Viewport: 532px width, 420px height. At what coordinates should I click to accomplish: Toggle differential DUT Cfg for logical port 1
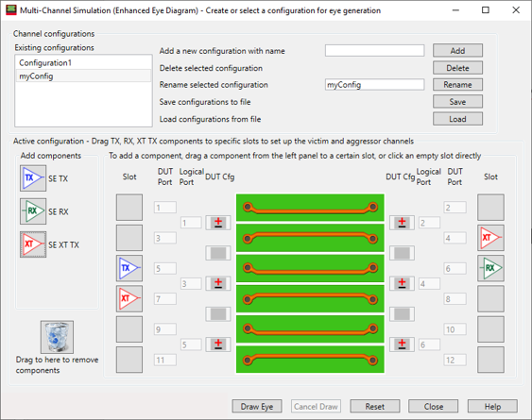coord(218,223)
